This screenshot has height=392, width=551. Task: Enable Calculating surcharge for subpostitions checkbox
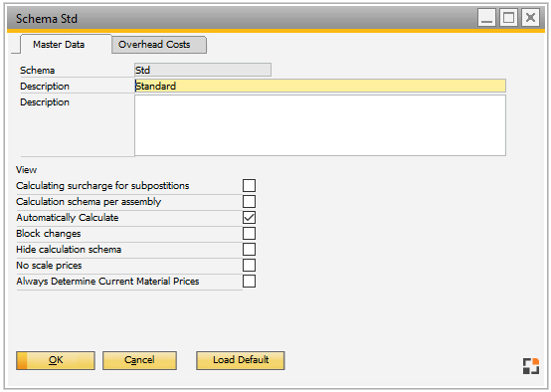(x=249, y=185)
